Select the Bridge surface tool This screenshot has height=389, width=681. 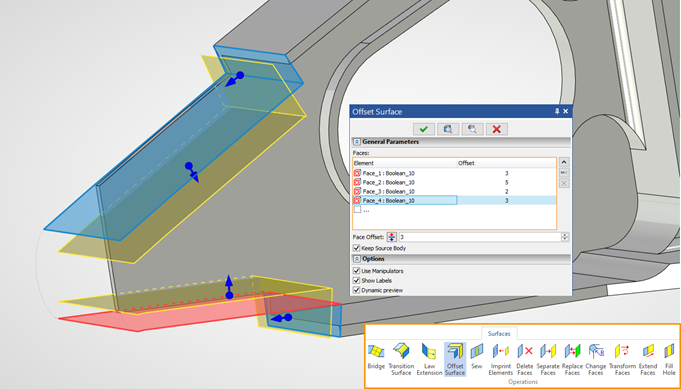(376, 357)
